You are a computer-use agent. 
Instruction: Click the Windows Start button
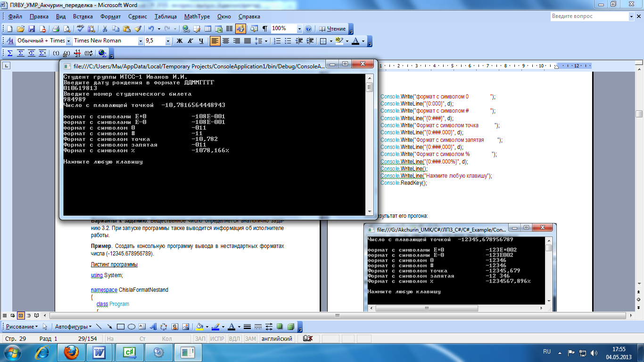point(13,352)
